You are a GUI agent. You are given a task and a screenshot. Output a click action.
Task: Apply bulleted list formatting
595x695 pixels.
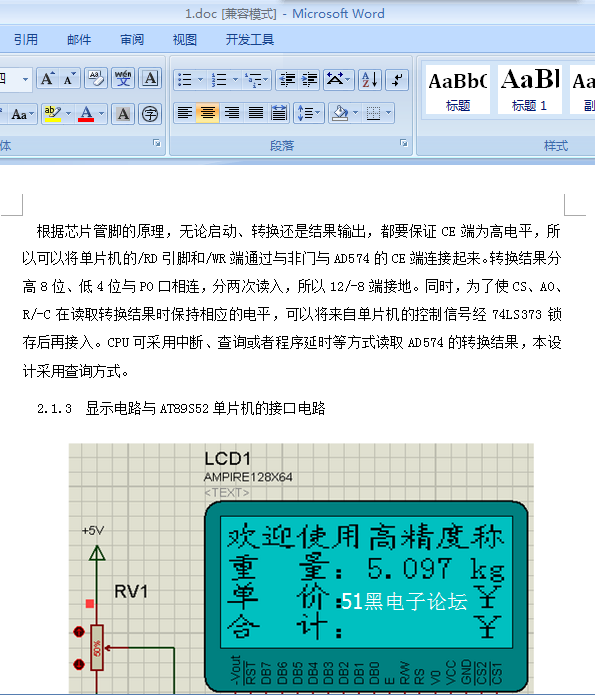(184, 80)
